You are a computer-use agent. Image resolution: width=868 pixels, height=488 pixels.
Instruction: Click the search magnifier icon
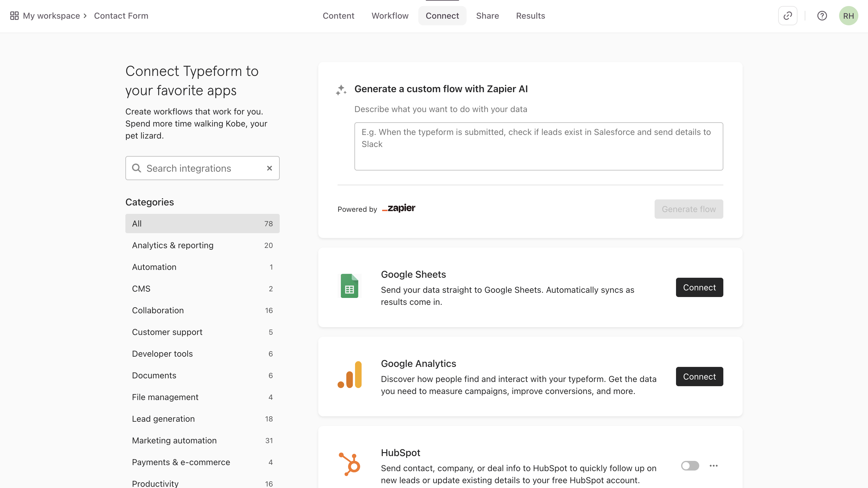coord(137,168)
